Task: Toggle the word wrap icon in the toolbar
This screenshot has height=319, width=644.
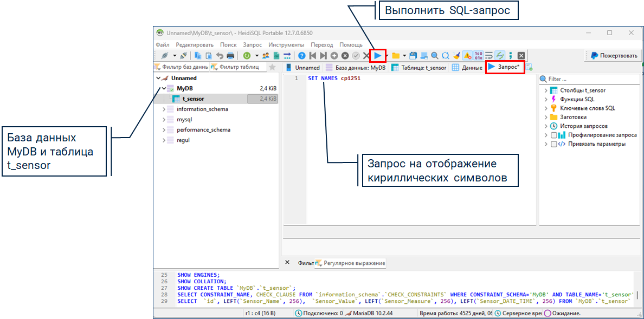Action: [488, 55]
